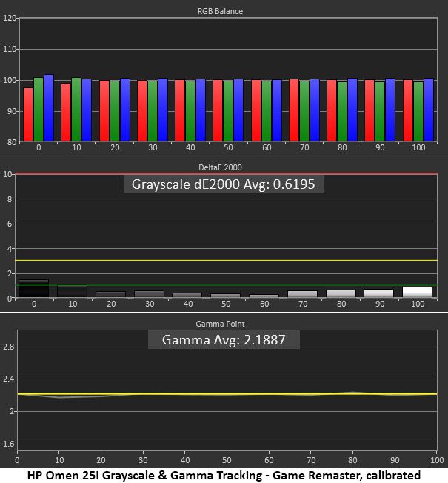The width and height of the screenshot is (448, 483).
Task: Click the white DeltaE bar at 100
Action: click(x=417, y=292)
